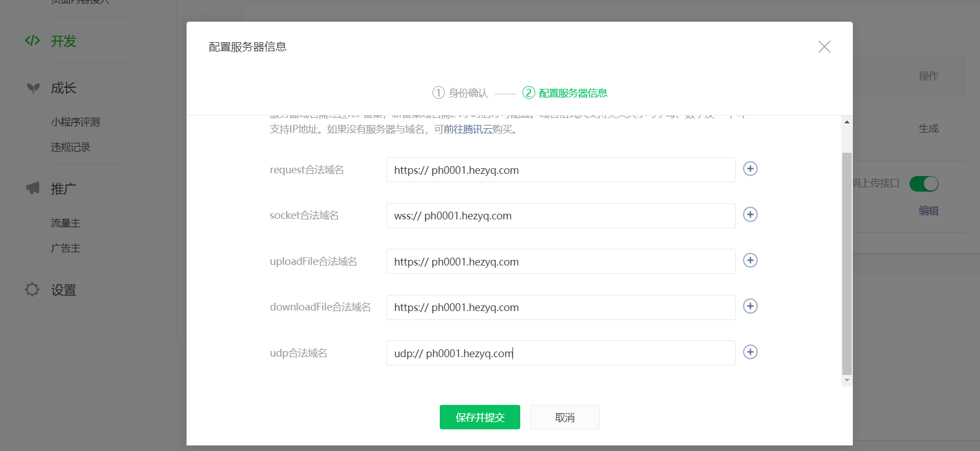Click the request合法域名 label
This screenshot has height=451, width=980.
click(307, 170)
